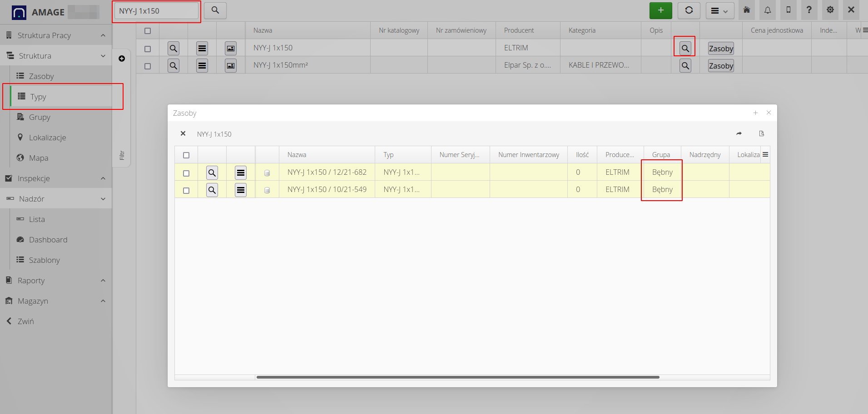Image resolution: width=868 pixels, height=414 pixels.
Task: Open Dashboard in the Nadzór menu
Action: 48,240
